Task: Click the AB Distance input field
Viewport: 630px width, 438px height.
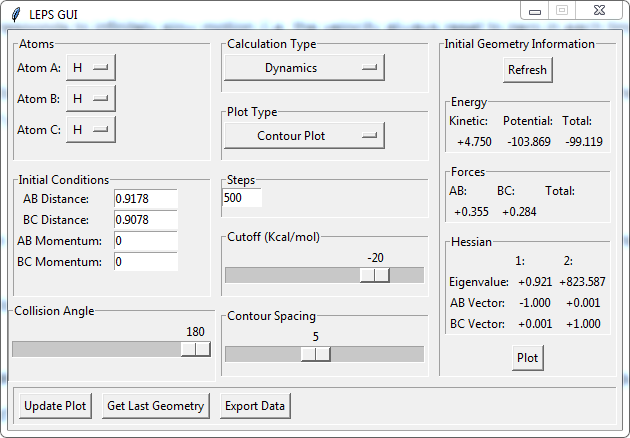Action: pos(145,200)
